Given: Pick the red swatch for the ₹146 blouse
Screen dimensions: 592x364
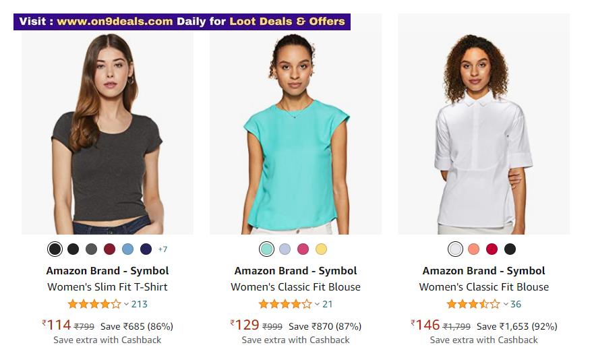Looking at the screenshot, I should (492, 249).
